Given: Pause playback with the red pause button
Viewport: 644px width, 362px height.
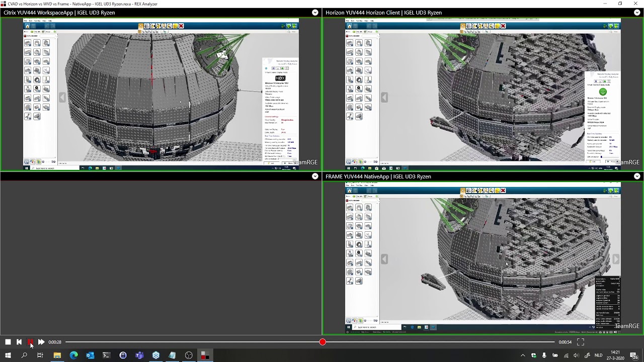Looking at the screenshot, I should [x=30, y=342].
